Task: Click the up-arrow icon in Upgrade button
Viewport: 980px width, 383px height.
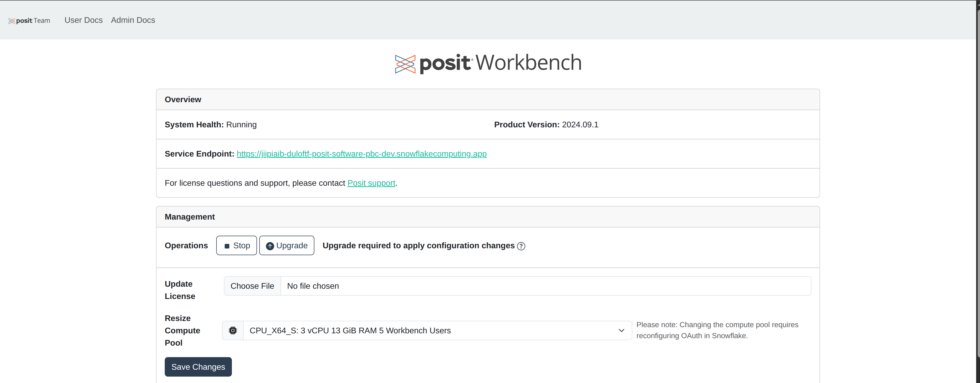Action: click(x=270, y=246)
